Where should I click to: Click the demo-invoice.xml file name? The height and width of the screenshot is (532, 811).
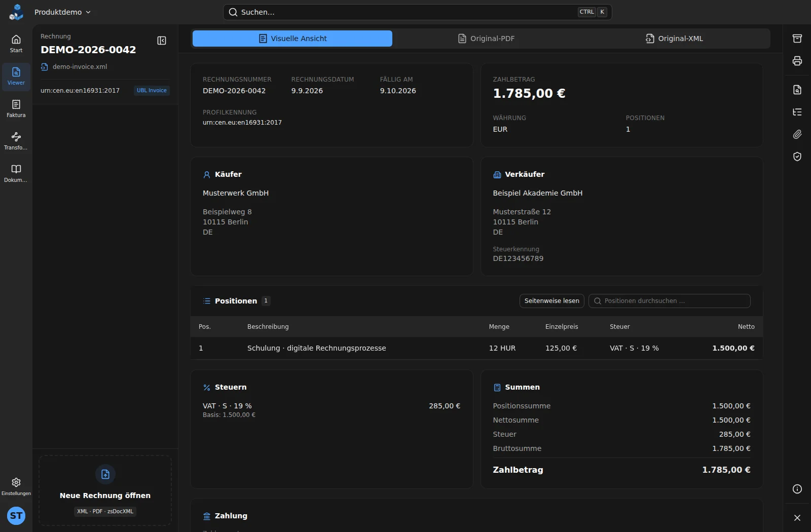click(x=80, y=67)
